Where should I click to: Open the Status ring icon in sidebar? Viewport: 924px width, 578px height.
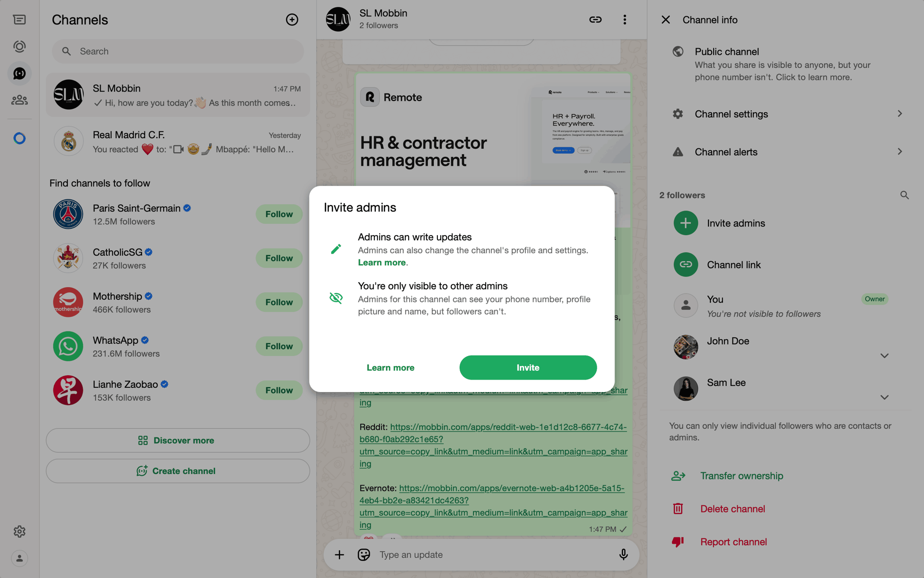(19, 47)
